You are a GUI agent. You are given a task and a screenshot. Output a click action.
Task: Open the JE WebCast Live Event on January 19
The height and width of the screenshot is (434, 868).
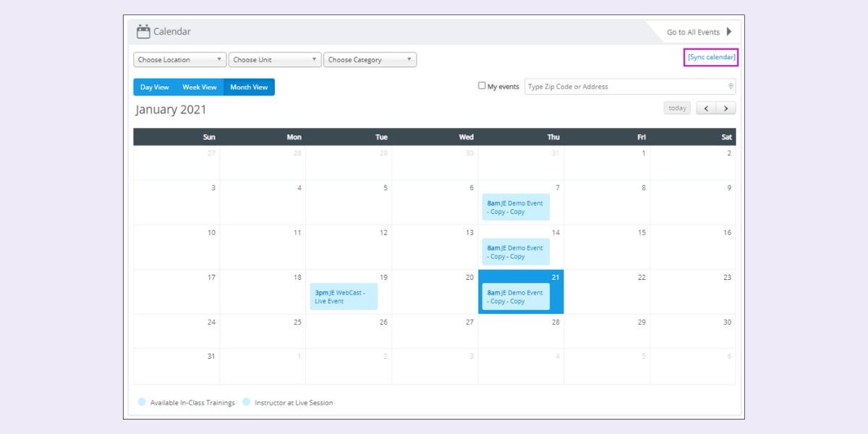344,295
